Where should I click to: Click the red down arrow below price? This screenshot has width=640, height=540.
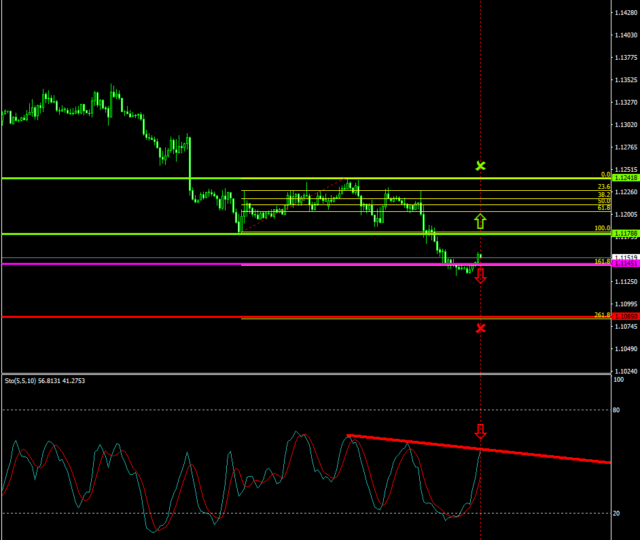point(480,275)
